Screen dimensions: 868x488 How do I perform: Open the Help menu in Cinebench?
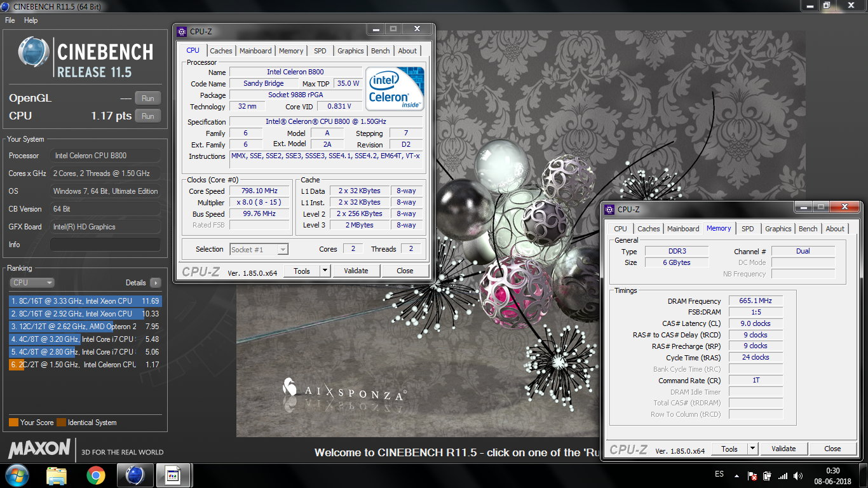(31, 20)
